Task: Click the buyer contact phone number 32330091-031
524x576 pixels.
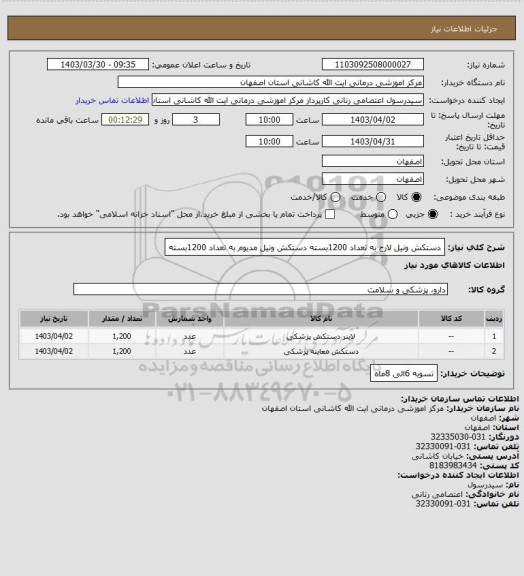Action: pyautogui.click(x=443, y=447)
